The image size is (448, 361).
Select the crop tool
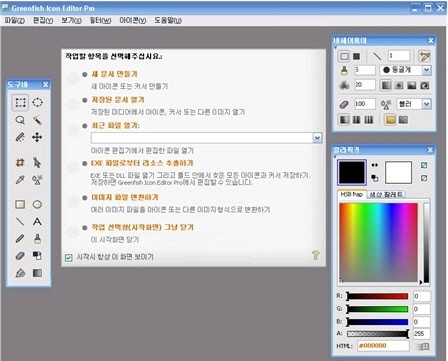coord(20,163)
